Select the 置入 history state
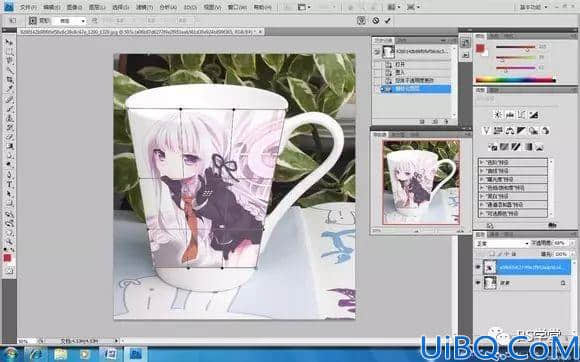This screenshot has height=362, width=580. coord(416,72)
